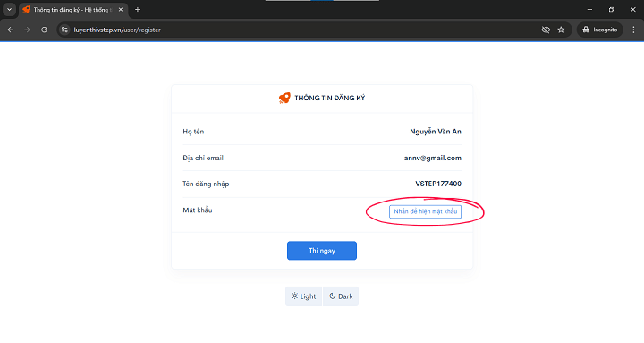The width and height of the screenshot is (644, 343).
Task: Open site information icon in address bar
Action: pos(64,30)
